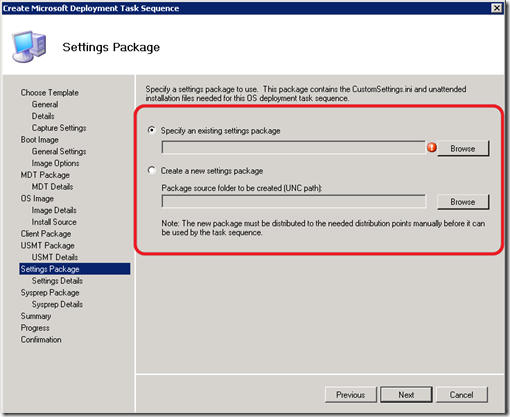The image size is (510, 417).
Task: Click the Next button
Action: click(406, 395)
